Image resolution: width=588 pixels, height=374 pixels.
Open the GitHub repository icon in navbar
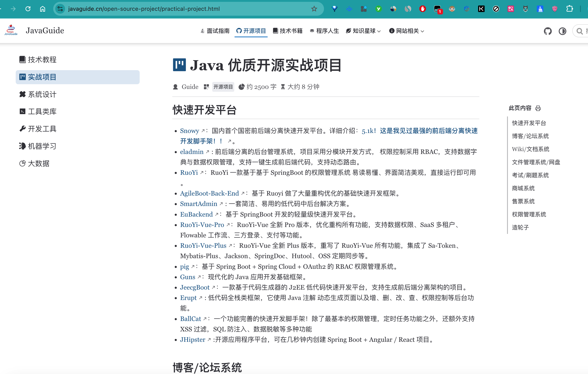[548, 31]
